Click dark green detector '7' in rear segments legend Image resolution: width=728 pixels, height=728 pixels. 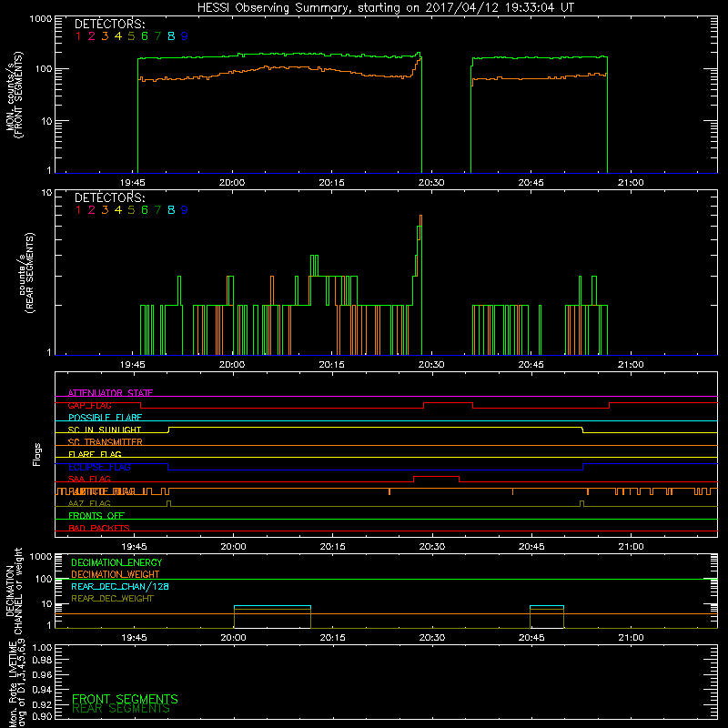(x=157, y=210)
